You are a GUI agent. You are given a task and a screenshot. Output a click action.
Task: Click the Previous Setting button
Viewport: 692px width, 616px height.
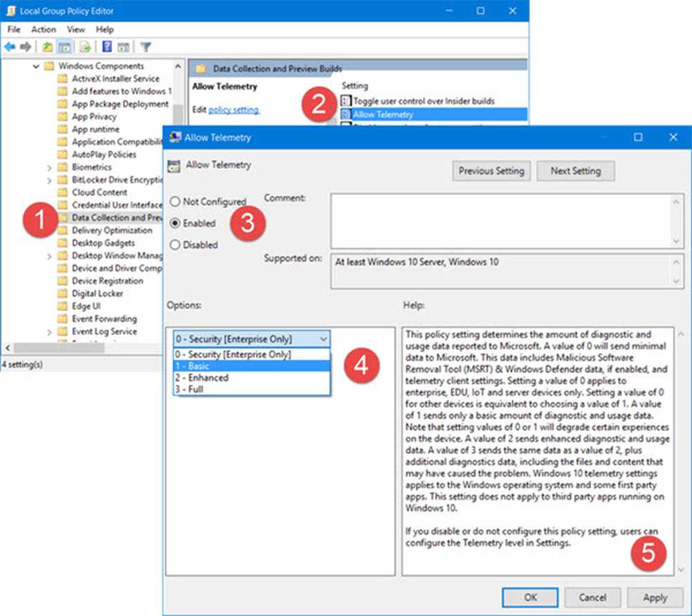(491, 171)
